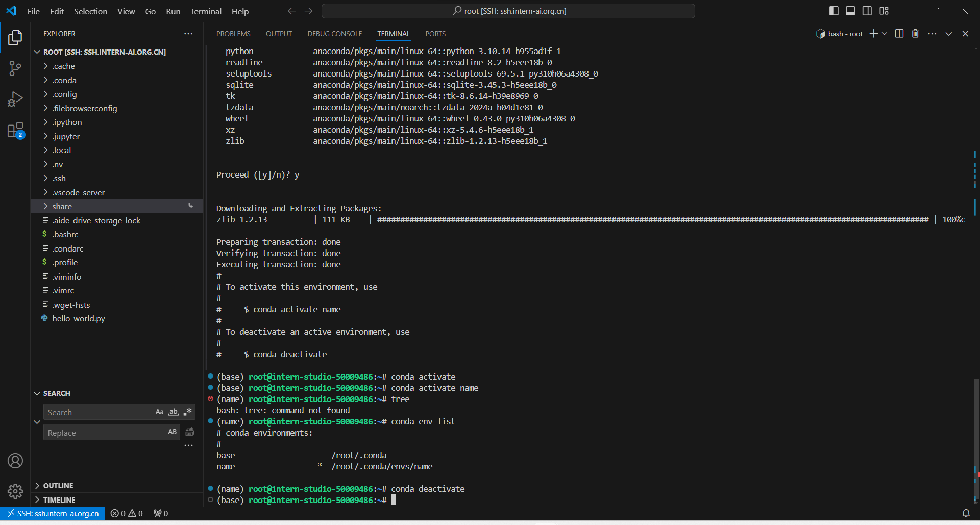Screen dimensions: 980x525
Task: Open the Terminal menu
Action: tap(206, 11)
